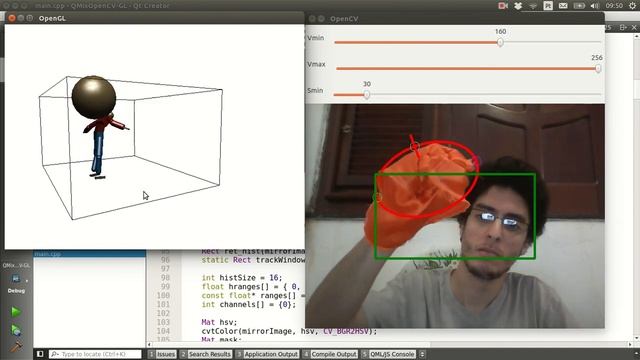Click the 09:50 clock
The width and height of the screenshot is (640, 360).
614,6
